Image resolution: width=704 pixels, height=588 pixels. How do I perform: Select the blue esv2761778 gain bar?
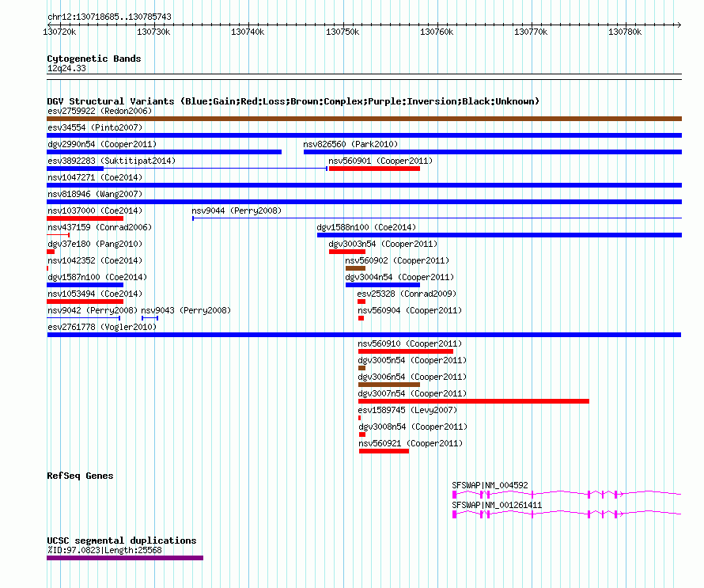point(364,335)
